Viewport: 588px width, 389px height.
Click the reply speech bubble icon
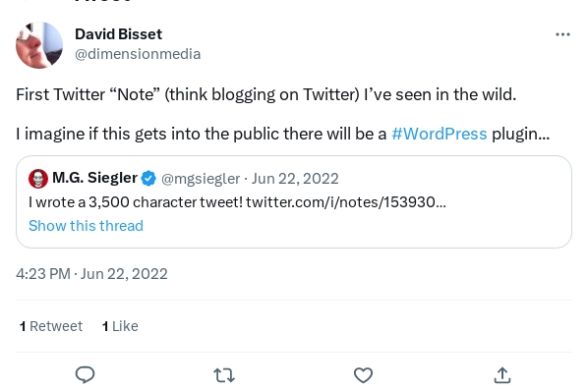coord(86,374)
